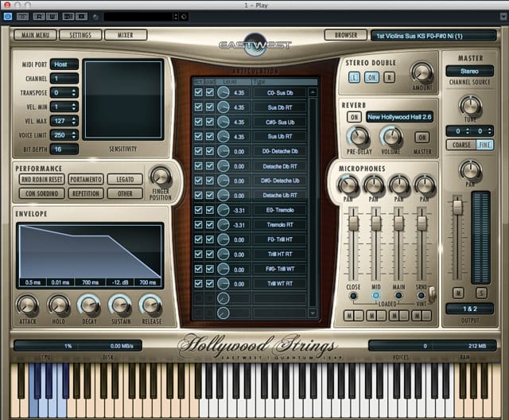
Task: Open the Output 1 & 2 dropdown
Action: (x=470, y=309)
